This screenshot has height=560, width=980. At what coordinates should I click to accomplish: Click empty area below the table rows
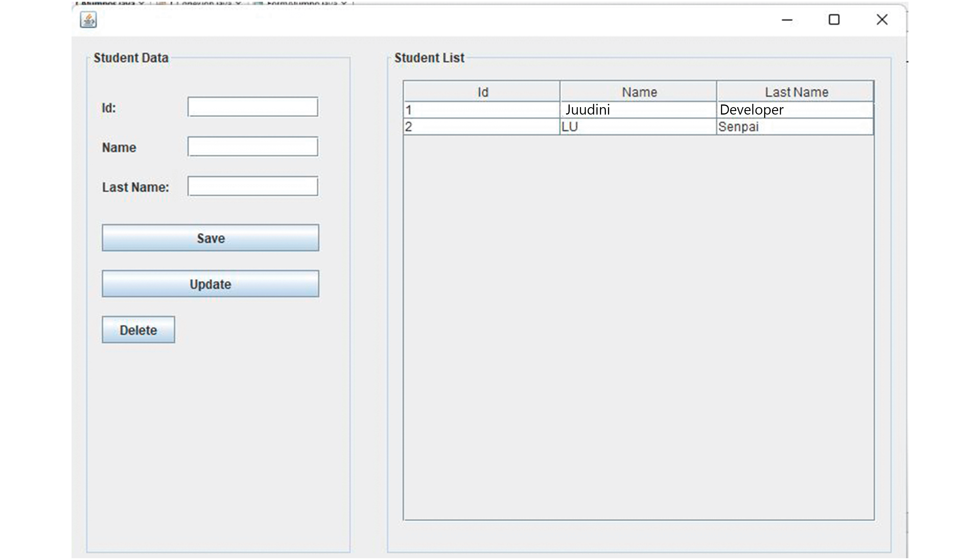click(639, 327)
